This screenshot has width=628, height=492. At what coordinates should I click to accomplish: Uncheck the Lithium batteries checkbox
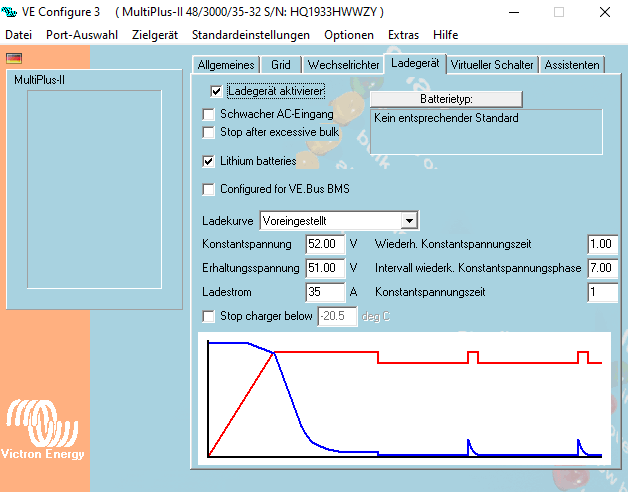[208, 161]
